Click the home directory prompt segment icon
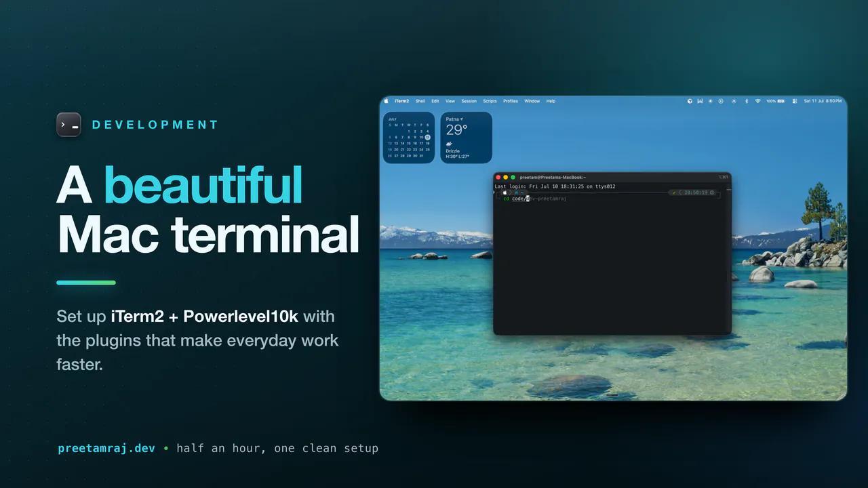The image size is (868, 488). 516,192
